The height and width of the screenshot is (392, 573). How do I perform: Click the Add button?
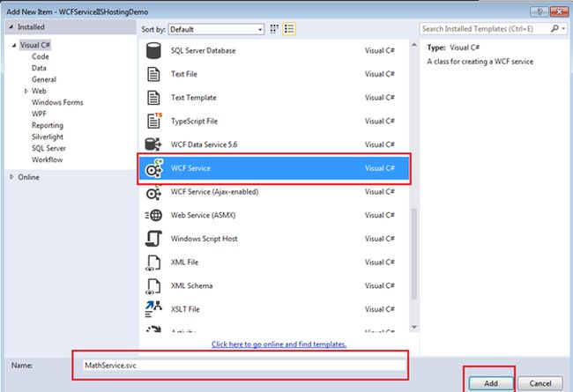[491, 383]
